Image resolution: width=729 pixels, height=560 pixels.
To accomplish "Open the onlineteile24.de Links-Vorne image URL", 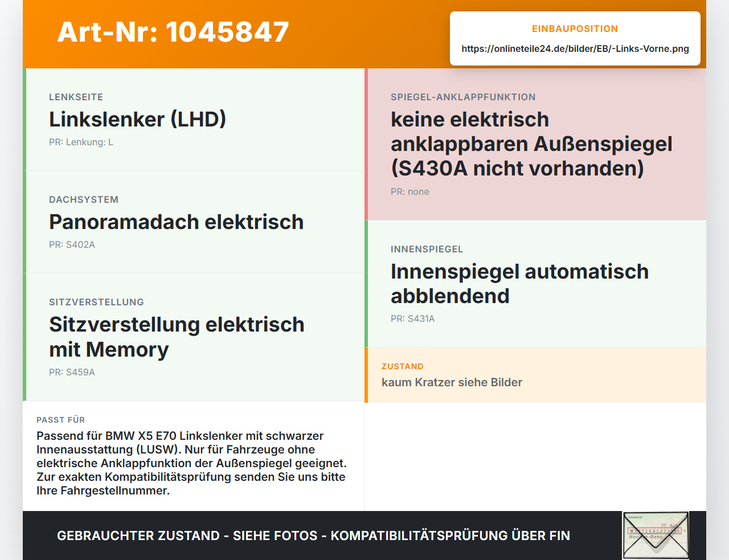I will tap(575, 49).
